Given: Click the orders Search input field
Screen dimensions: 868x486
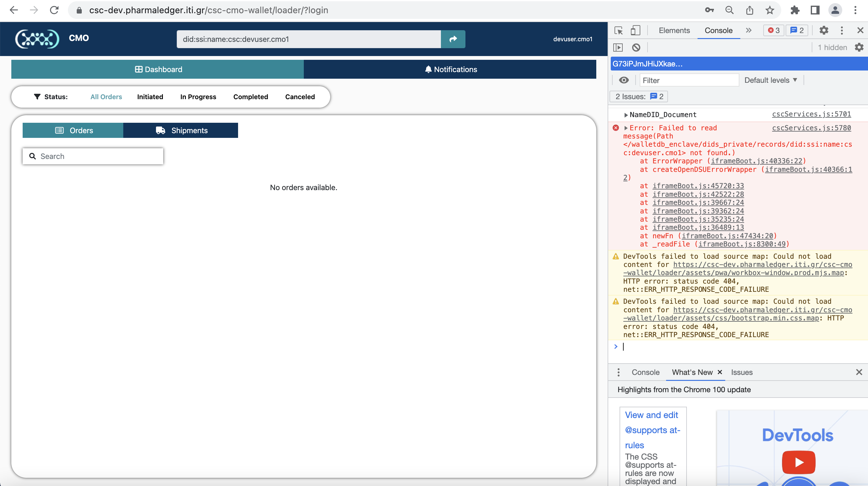Looking at the screenshot, I should click(x=93, y=156).
